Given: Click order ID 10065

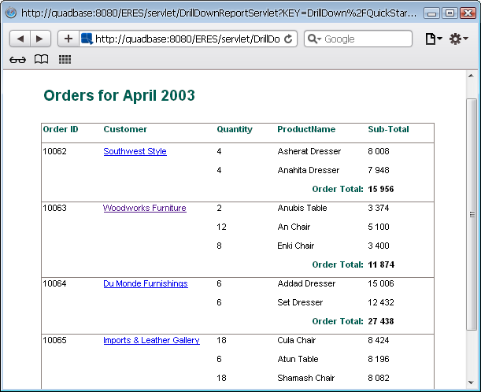Looking at the screenshot, I should coord(55,340).
